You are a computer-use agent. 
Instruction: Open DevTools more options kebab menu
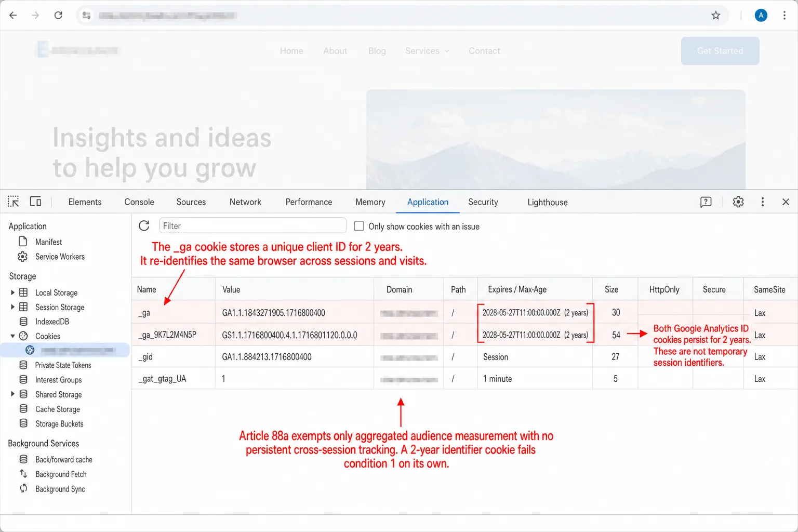(x=763, y=202)
